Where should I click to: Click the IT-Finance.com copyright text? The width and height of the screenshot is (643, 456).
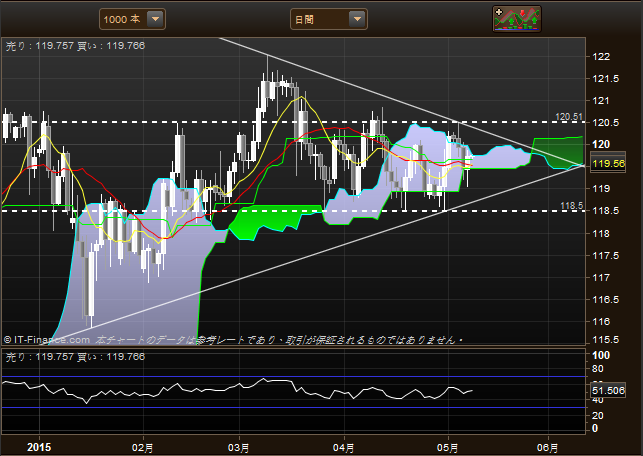click(x=47, y=340)
